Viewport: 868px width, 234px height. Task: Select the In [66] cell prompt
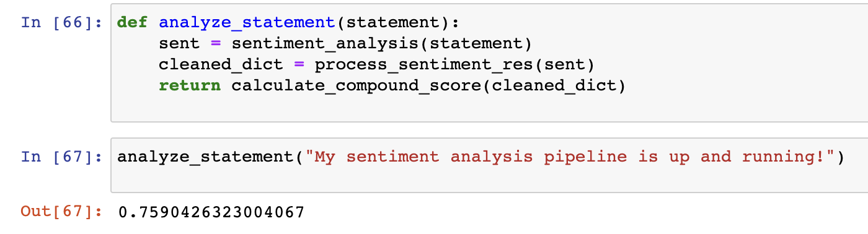(62, 23)
